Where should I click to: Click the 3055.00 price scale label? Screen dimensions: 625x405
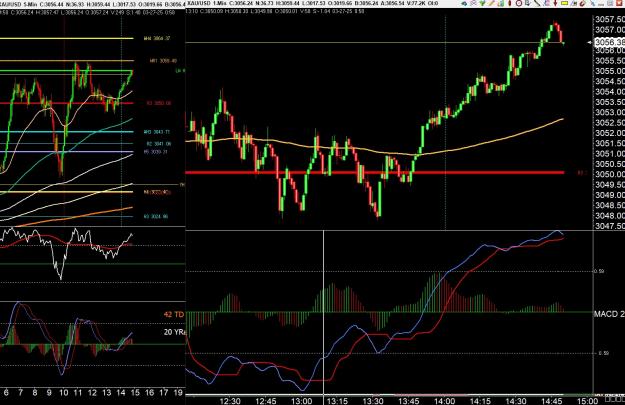click(x=610, y=71)
